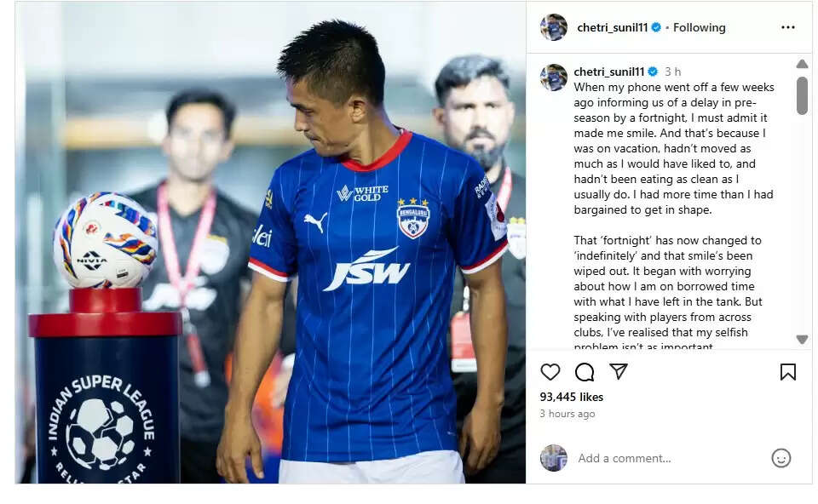
Task: Click chetri_sunil11 header profile picture
Action: tap(554, 27)
